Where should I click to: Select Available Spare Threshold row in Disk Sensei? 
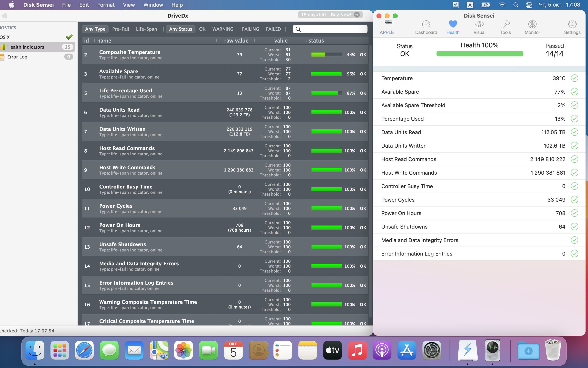point(479,105)
